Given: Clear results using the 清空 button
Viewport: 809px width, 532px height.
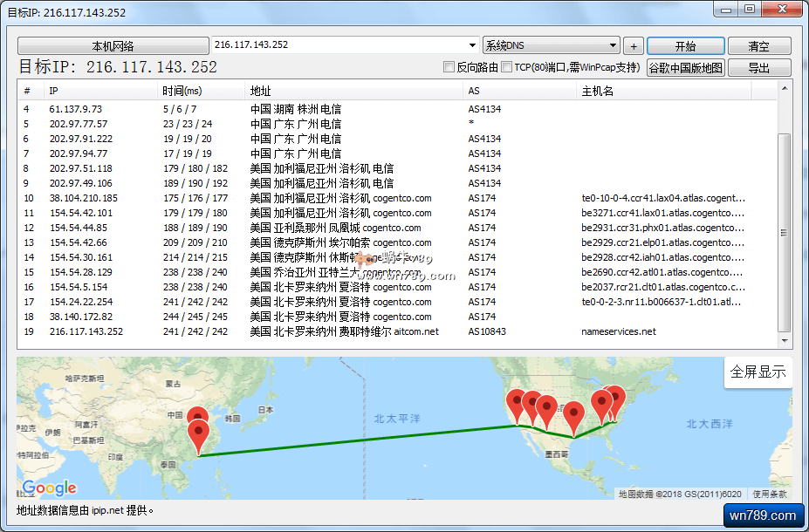Looking at the screenshot, I should [x=759, y=46].
